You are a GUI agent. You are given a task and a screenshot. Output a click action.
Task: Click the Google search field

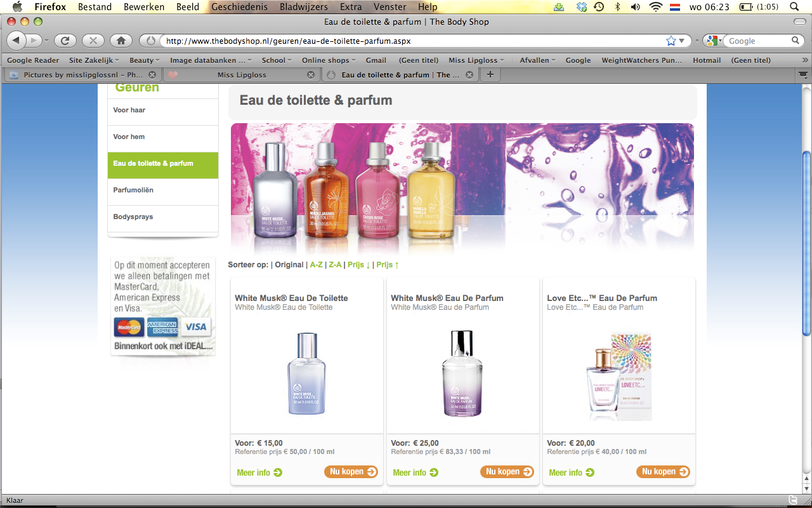758,41
